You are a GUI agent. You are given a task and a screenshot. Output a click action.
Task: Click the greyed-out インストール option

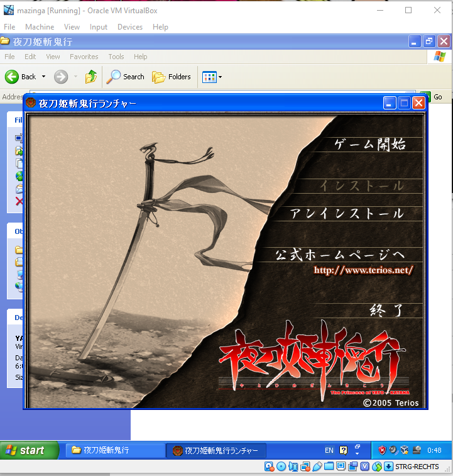click(361, 185)
